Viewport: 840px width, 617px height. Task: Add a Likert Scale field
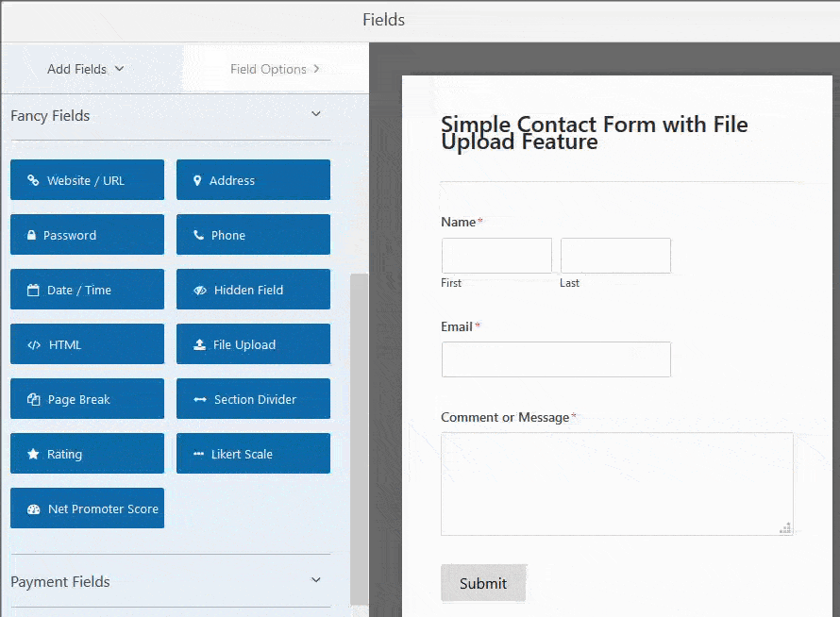252,453
